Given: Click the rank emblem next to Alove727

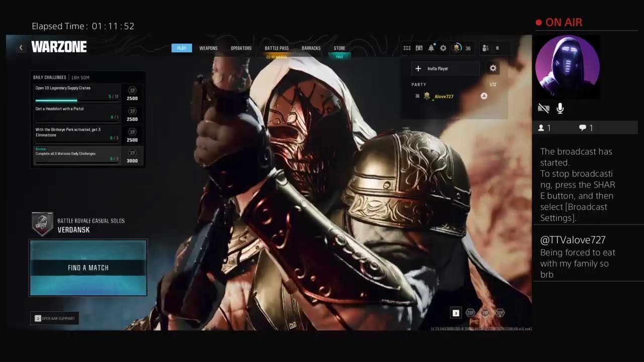Looking at the screenshot, I should point(427,96).
